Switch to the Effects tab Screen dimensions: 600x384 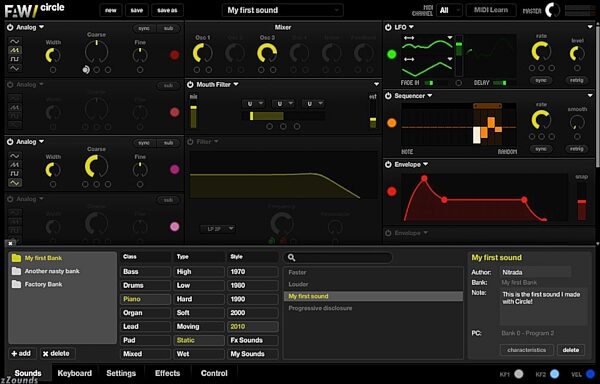[x=168, y=373]
